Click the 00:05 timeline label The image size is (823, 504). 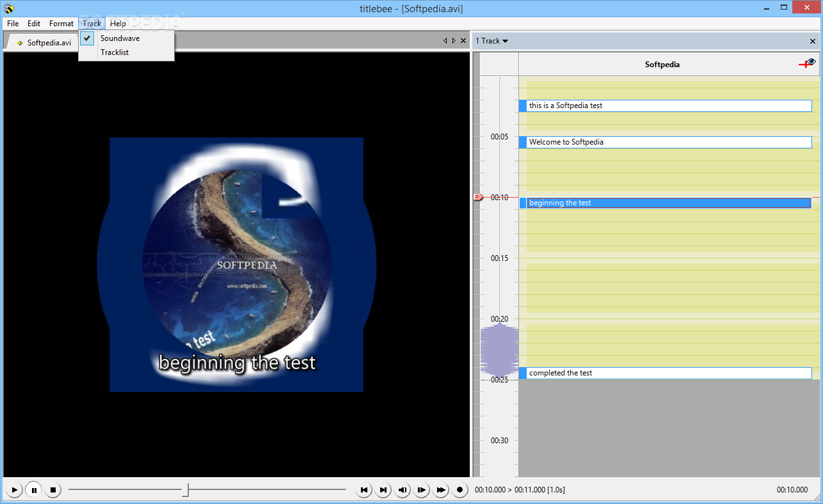coord(500,137)
